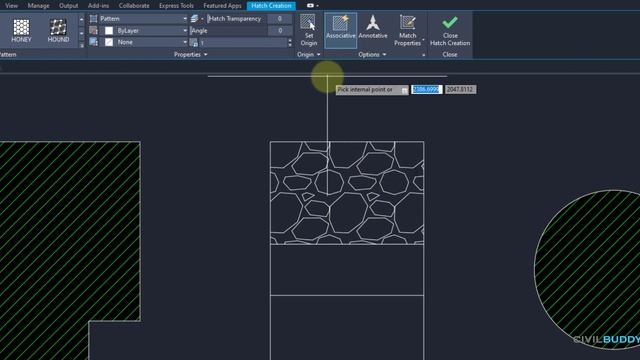Click the hatch Angle slider field
The image size is (640, 360).
coord(229,31)
